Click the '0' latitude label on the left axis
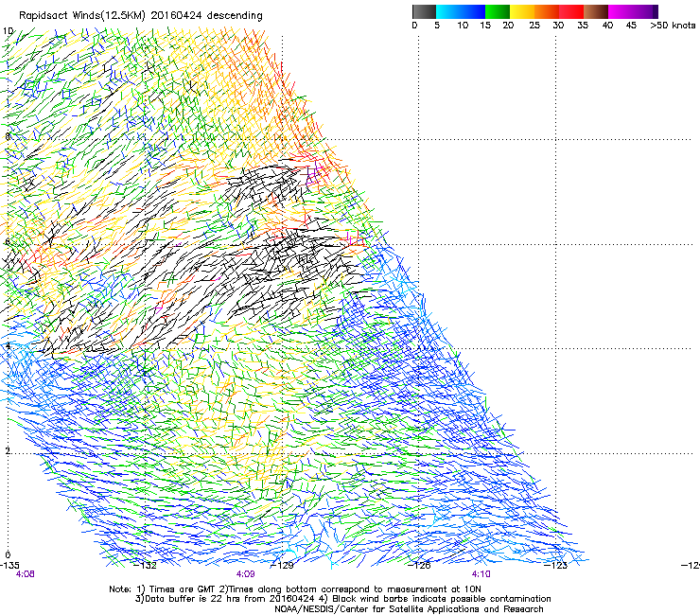This screenshot has height=615, width=700. point(8,554)
